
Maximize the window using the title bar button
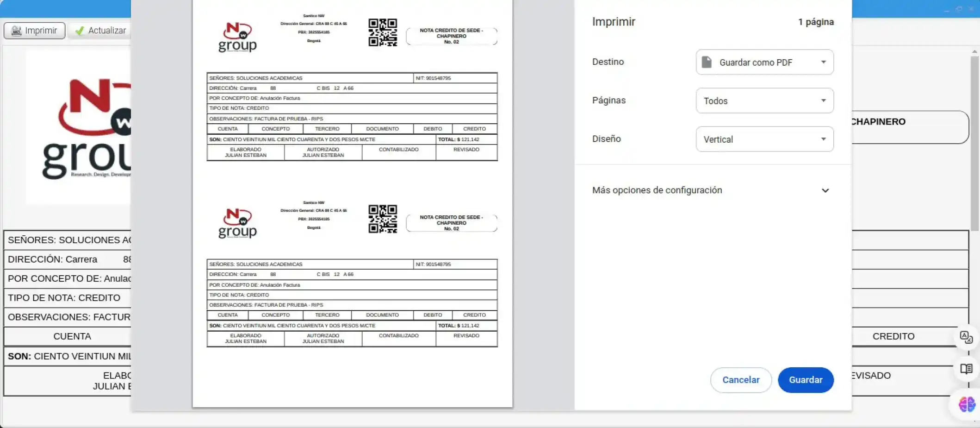coord(959,9)
